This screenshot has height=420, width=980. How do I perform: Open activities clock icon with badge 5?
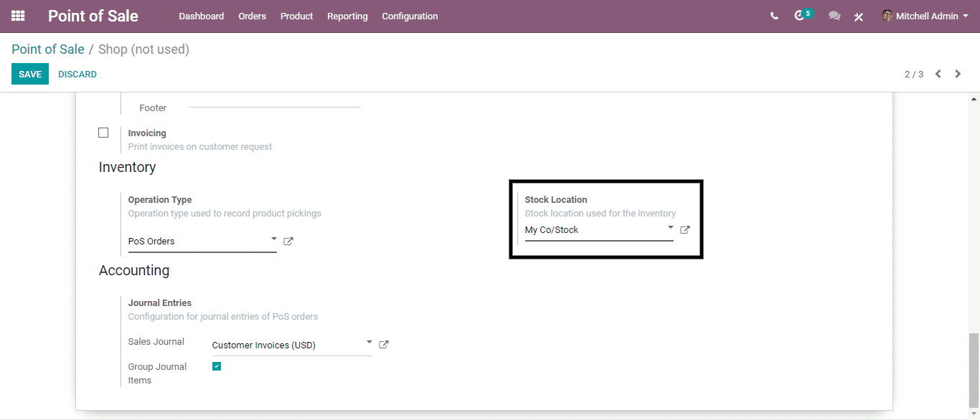(799, 16)
